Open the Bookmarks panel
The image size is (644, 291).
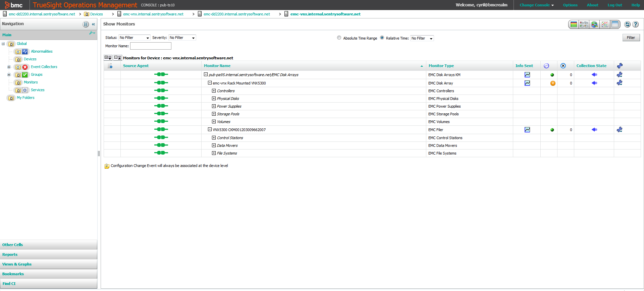pyautogui.click(x=49, y=274)
